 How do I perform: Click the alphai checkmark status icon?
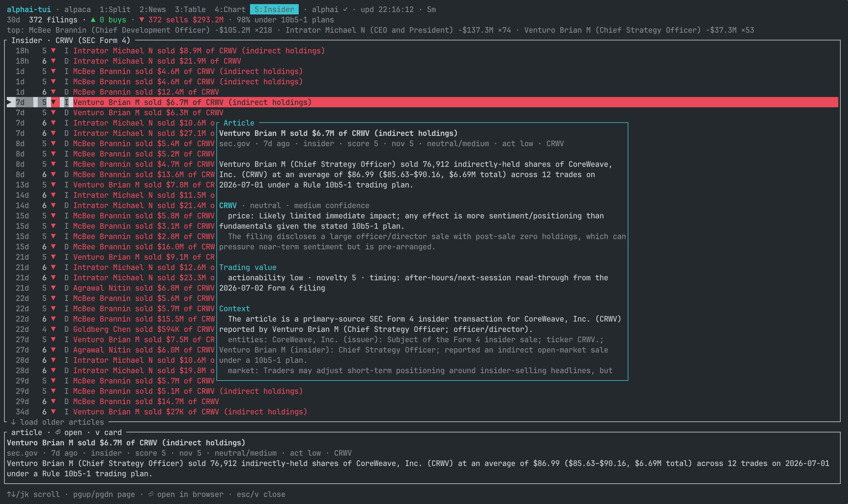click(345, 9)
